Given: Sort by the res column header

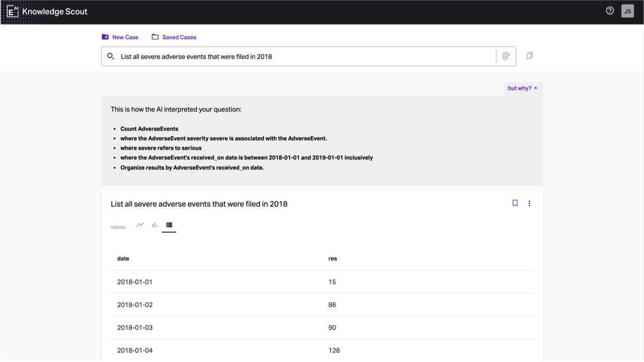Looking at the screenshot, I should click(x=333, y=258).
